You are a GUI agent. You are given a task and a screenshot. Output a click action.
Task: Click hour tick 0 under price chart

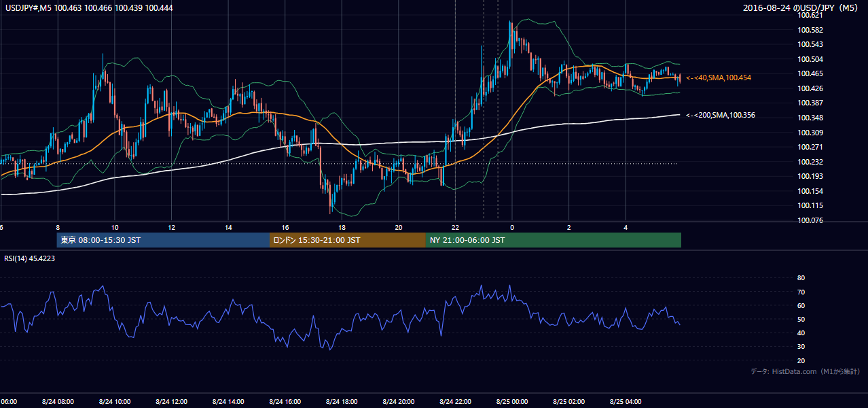pos(512,227)
